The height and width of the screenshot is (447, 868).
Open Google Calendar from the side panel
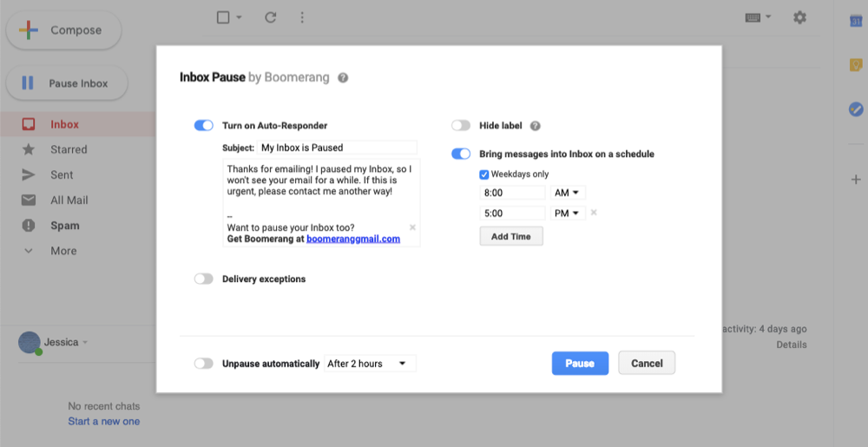tap(855, 21)
